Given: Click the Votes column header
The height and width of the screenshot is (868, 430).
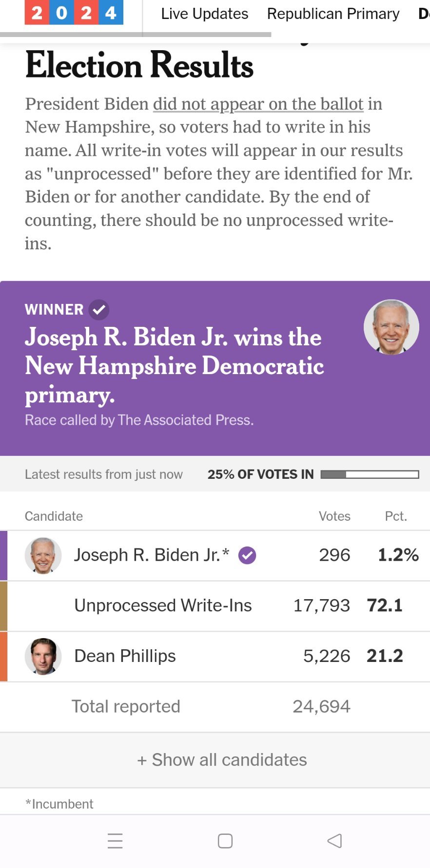Looking at the screenshot, I should 334,516.
